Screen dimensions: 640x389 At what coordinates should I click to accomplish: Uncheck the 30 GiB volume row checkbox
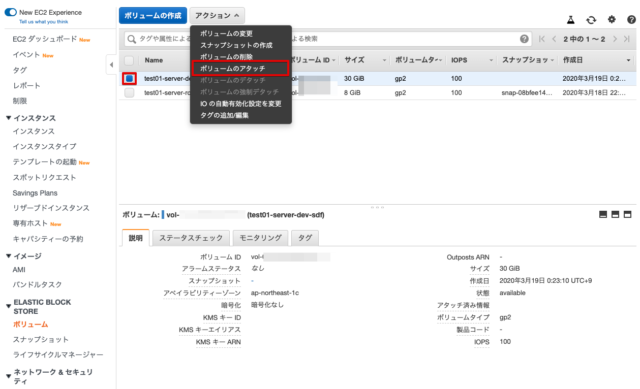[129, 78]
